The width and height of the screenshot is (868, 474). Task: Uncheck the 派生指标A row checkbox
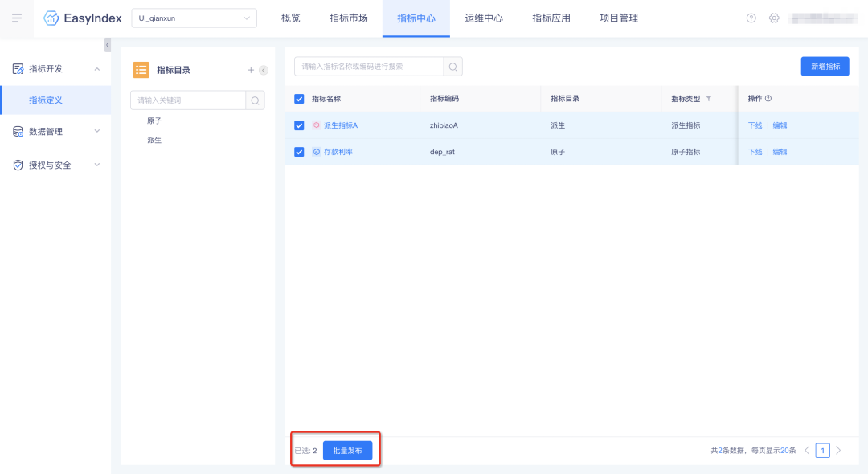pos(299,125)
